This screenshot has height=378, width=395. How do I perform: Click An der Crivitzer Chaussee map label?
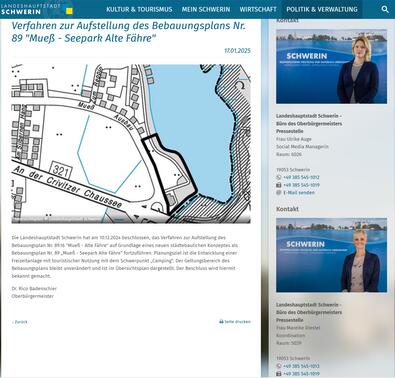pyautogui.click(x=68, y=186)
